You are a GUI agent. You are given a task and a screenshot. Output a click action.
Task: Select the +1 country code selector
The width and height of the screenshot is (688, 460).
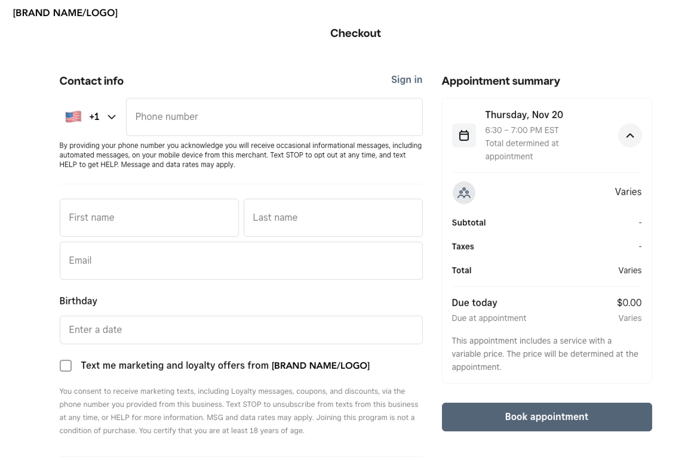click(94, 117)
